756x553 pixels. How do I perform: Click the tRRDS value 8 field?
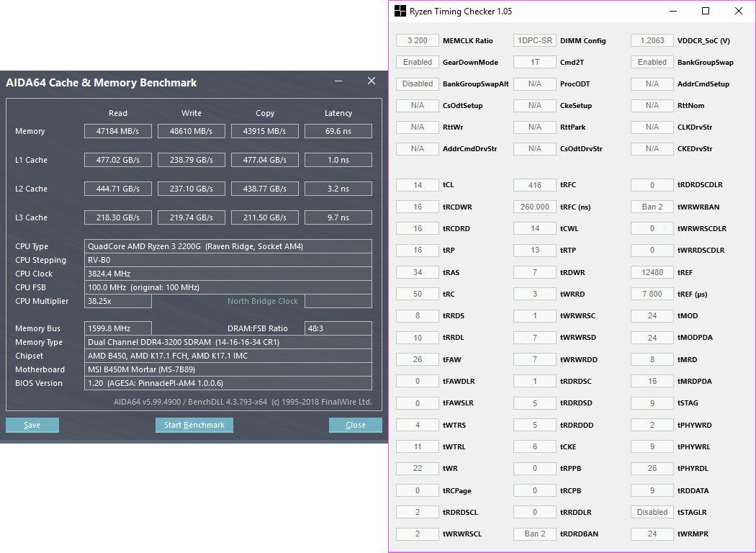coord(418,316)
